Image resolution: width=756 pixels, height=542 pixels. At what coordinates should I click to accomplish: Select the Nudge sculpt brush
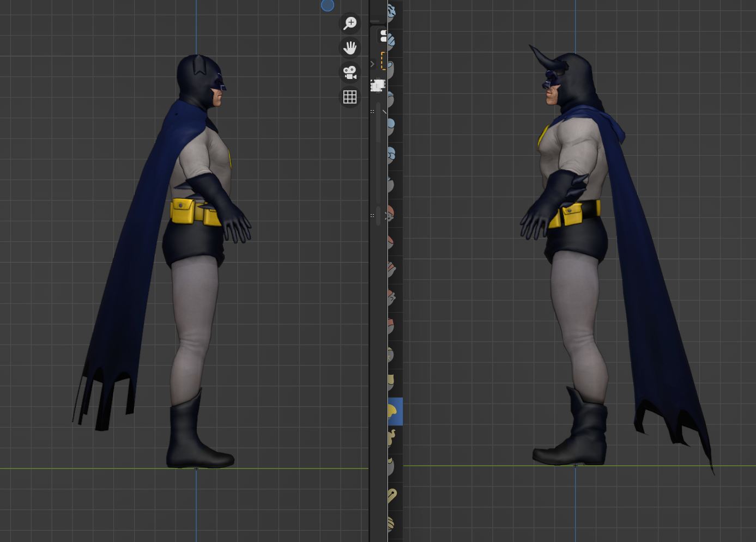(395, 524)
